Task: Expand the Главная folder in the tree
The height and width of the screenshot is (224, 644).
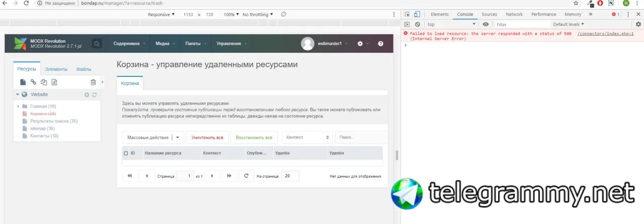Action: pos(18,106)
